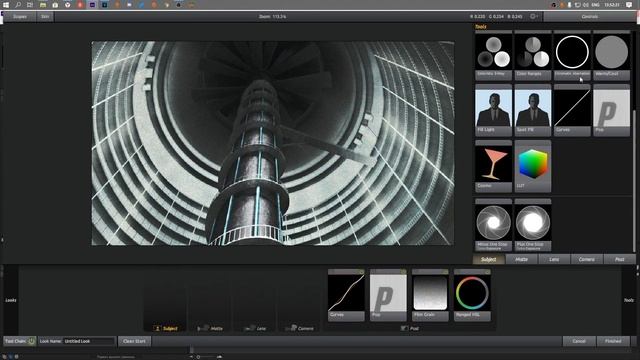Image resolution: width=640 pixels, height=360 pixels.
Task: Click the Clear Start button
Action: click(134, 341)
